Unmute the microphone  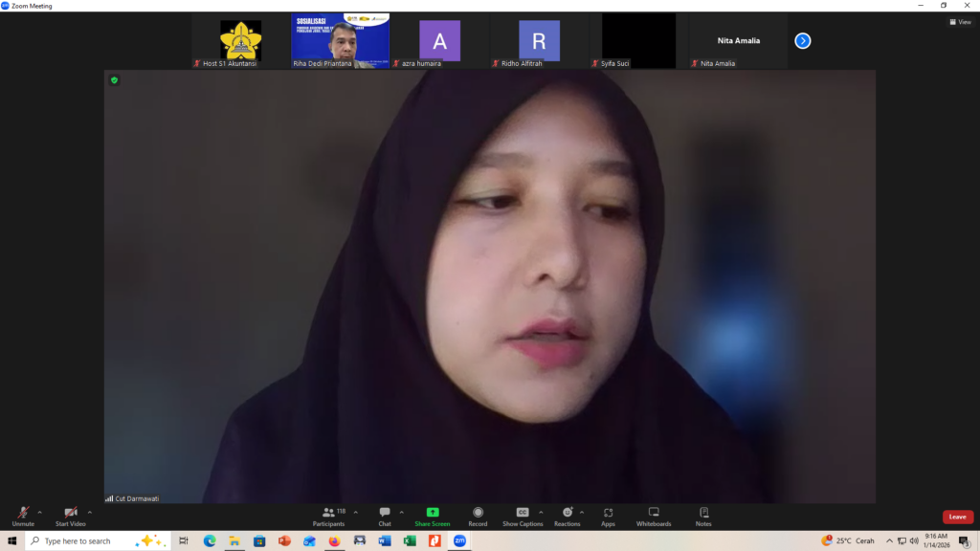click(x=23, y=516)
